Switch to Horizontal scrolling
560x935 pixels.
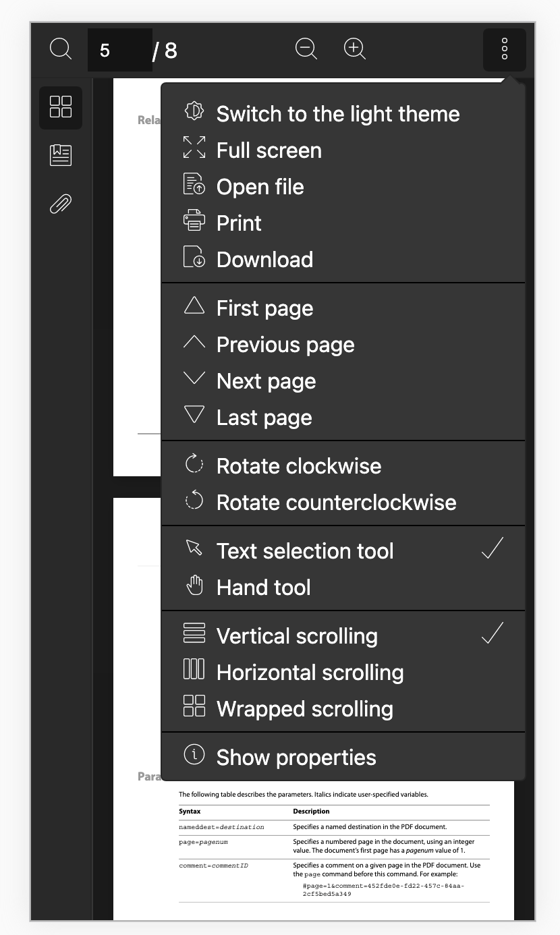coord(310,672)
